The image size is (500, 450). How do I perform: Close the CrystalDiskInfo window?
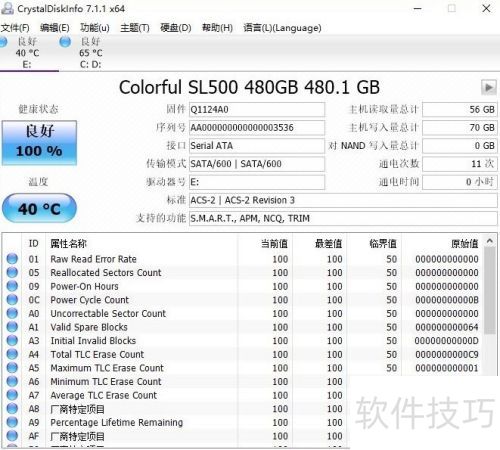[x=486, y=8]
